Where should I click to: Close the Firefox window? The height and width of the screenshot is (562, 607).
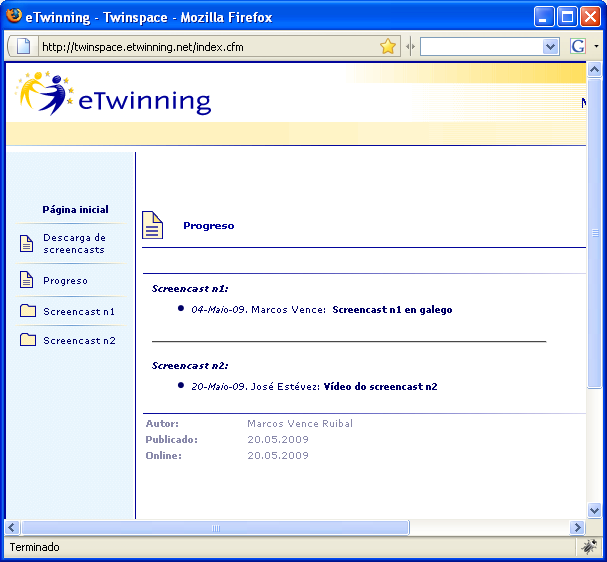click(590, 17)
